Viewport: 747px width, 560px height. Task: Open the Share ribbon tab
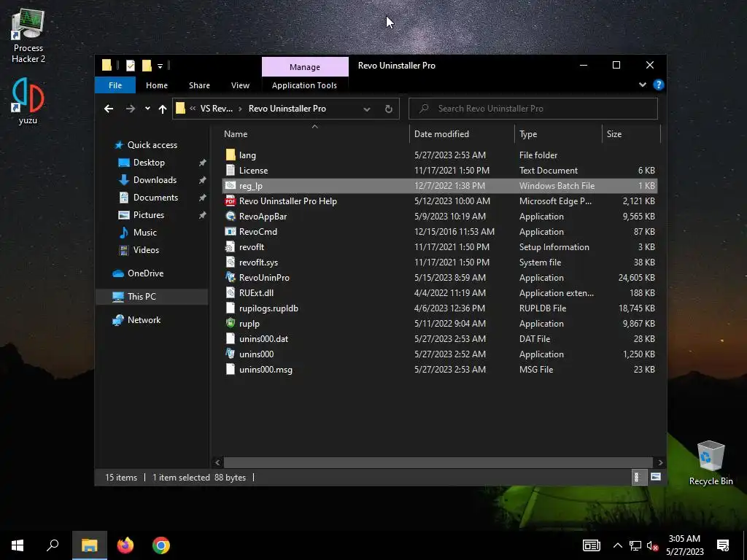pos(199,85)
